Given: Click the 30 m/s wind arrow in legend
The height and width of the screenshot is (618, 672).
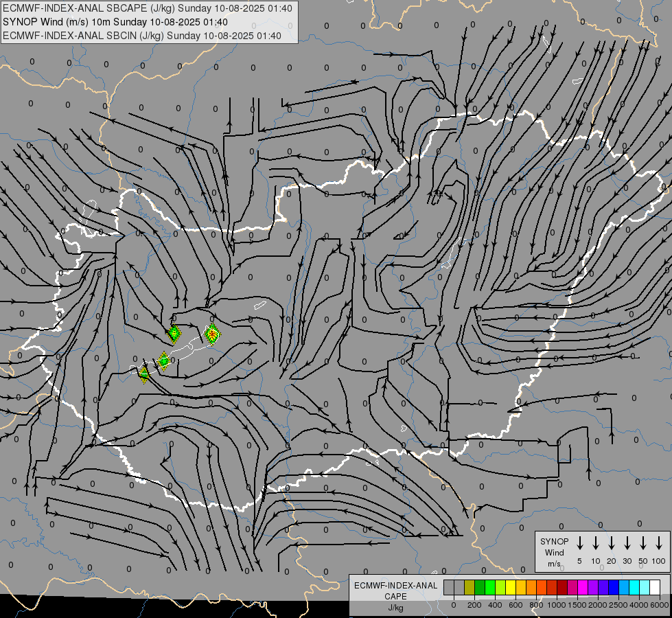Looking at the screenshot, I should click(627, 542).
